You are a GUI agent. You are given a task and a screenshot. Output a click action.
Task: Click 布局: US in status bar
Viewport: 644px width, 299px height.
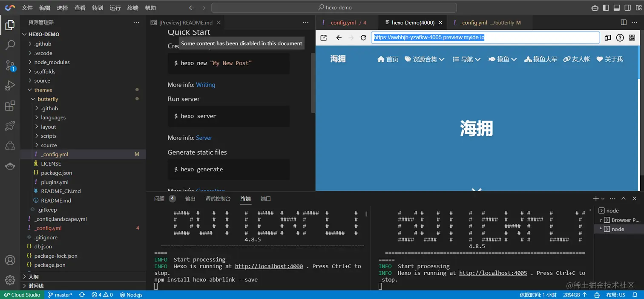tap(616, 295)
